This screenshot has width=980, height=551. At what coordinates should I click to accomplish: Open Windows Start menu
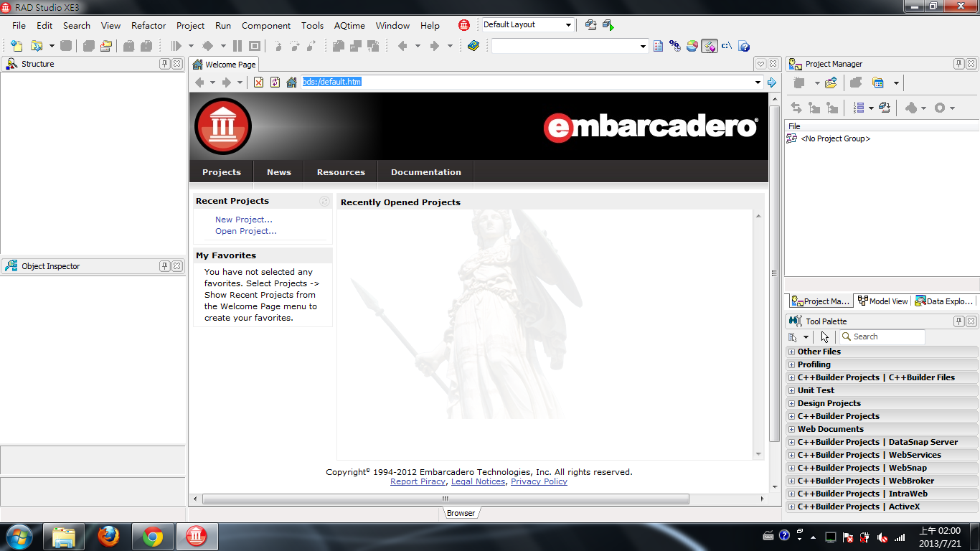(18, 537)
